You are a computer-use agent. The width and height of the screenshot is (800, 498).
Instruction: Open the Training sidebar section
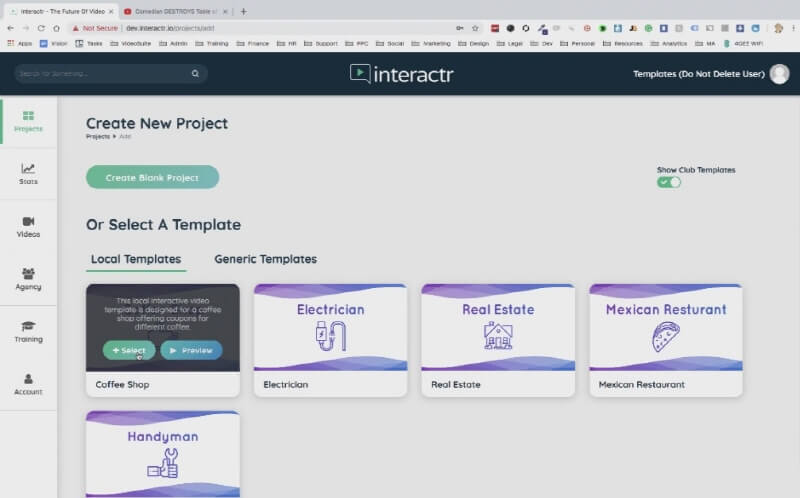coord(28,332)
